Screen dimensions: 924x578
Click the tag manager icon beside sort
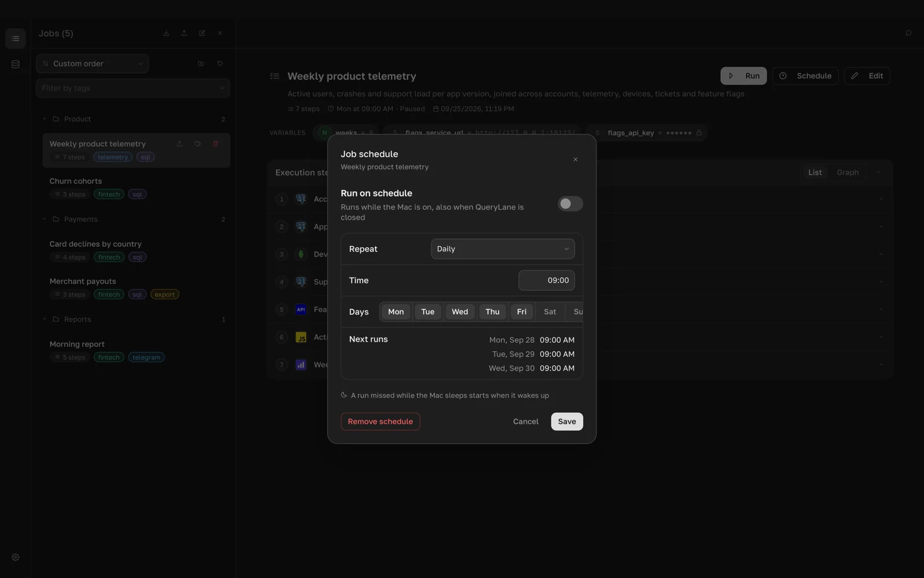pos(220,64)
